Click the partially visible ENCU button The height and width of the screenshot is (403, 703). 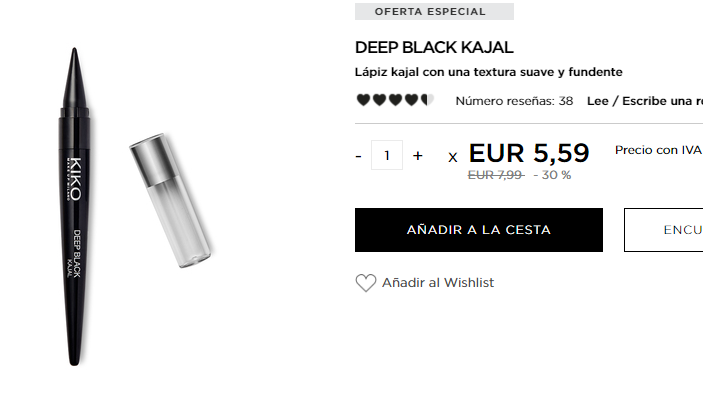pyautogui.click(x=664, y=230)
